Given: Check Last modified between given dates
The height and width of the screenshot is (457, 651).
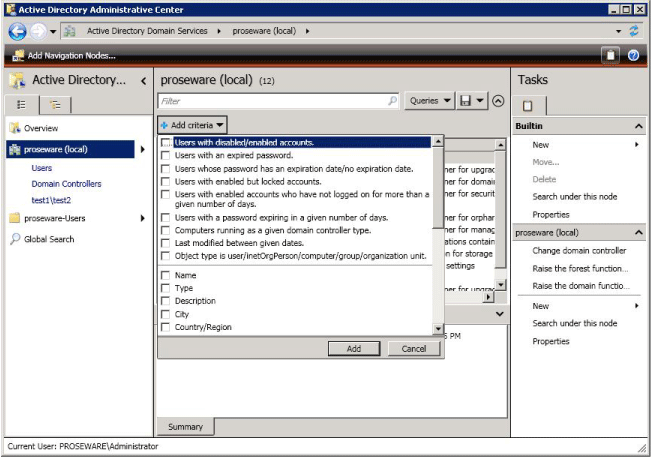Looking at the screenshot, I should [x=165, y=243].
